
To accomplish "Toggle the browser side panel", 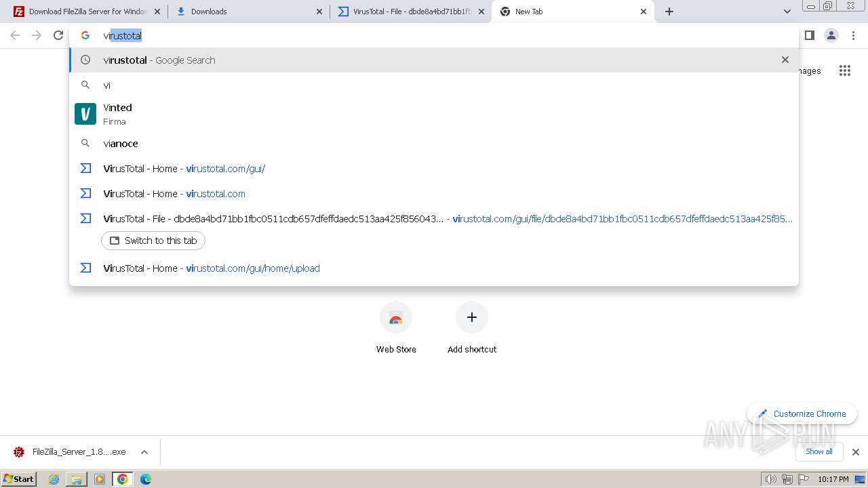I will (810, 35).
